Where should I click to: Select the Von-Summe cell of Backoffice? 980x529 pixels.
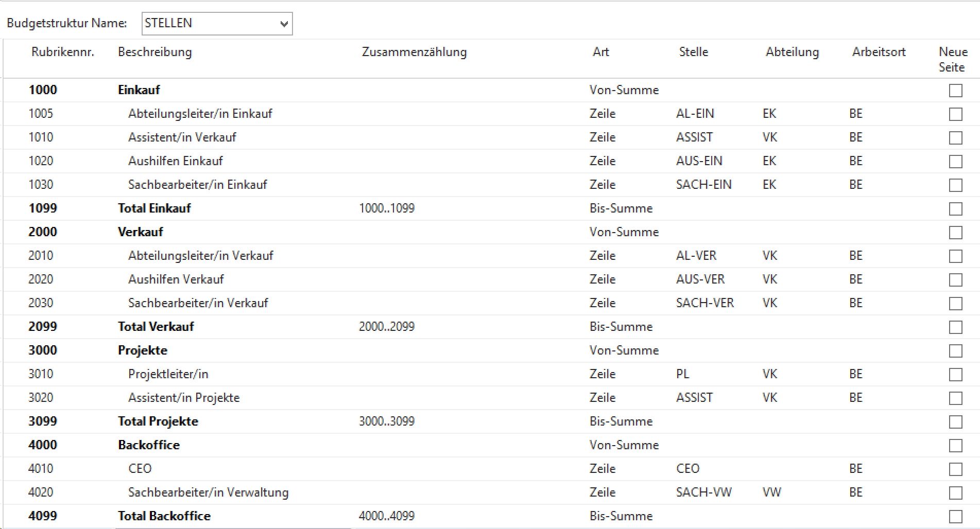[624, 445]
